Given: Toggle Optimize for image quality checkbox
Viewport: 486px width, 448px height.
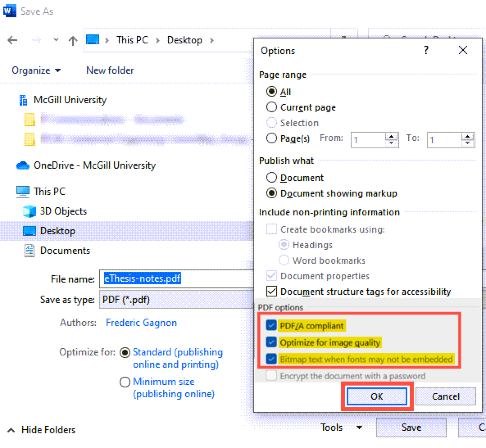Looking at the screenshot, I should tap(271, 342).
